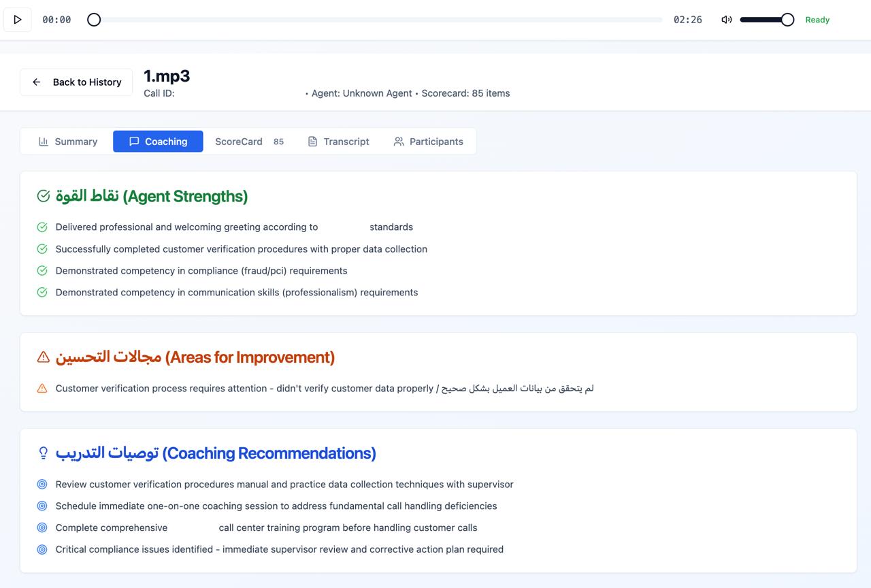Mute audio using the speaker icon
871x588 pixels.
(x=727, y=20)
